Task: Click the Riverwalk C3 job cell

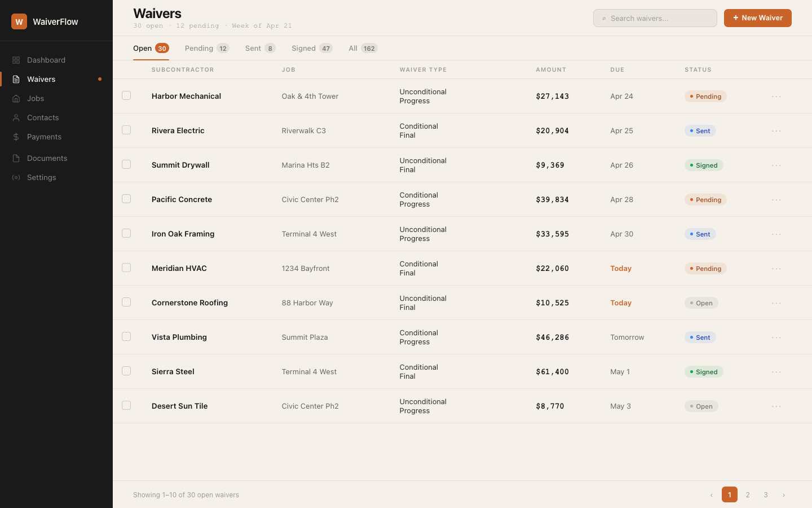Action: point(304,131)
